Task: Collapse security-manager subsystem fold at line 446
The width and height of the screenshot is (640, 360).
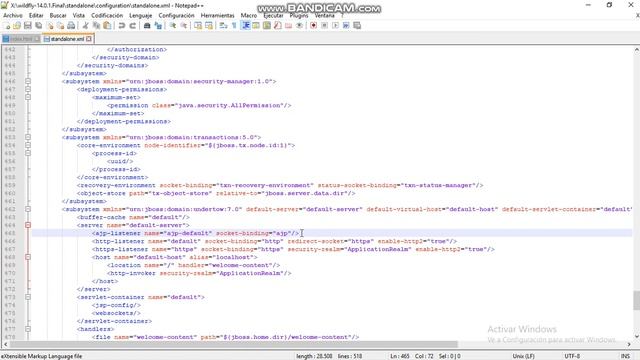Action: 28,81
